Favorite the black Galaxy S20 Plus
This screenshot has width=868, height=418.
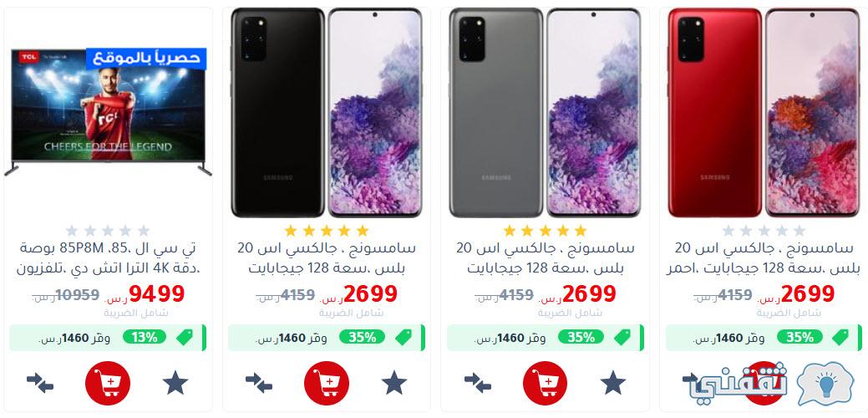[394, 383]
